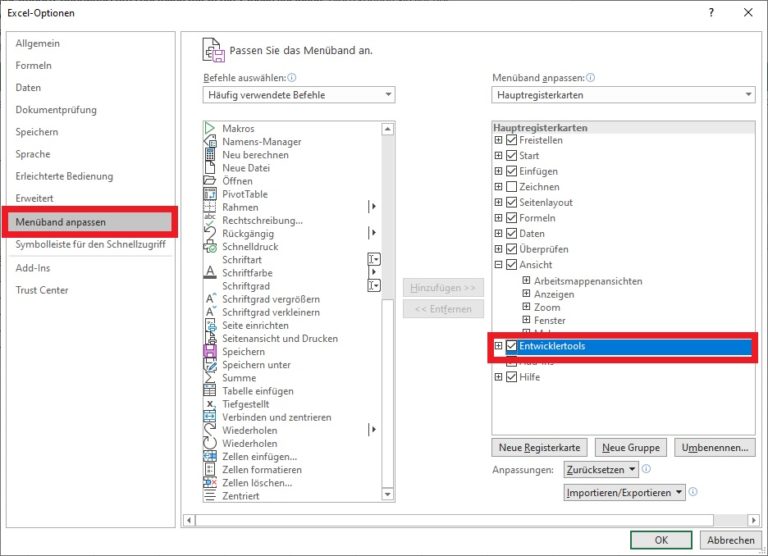Open the help question mark in title bar
This screenshot has height=556, width=768.
tap(711, 13)
